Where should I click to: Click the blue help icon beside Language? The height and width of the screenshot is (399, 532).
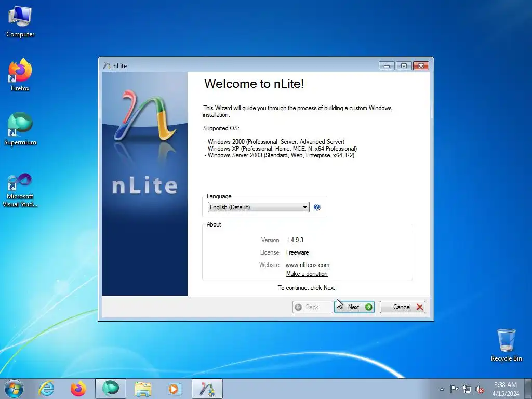click(317, 207)
